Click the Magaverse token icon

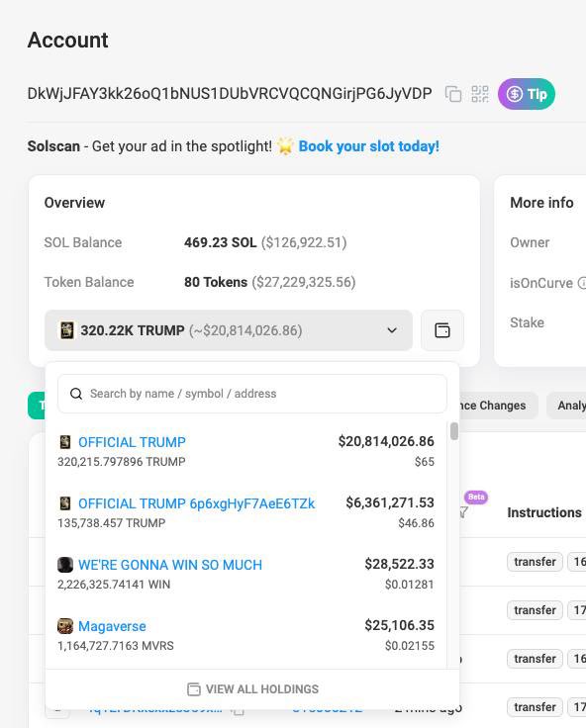coord(65,626)
